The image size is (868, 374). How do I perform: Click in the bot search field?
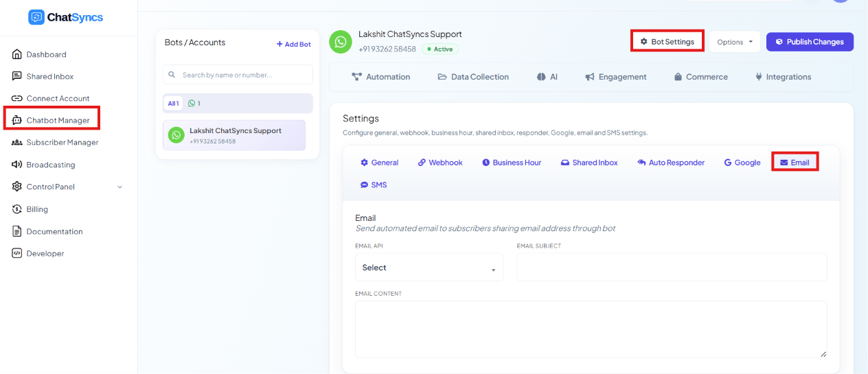[x=238, y=75]
